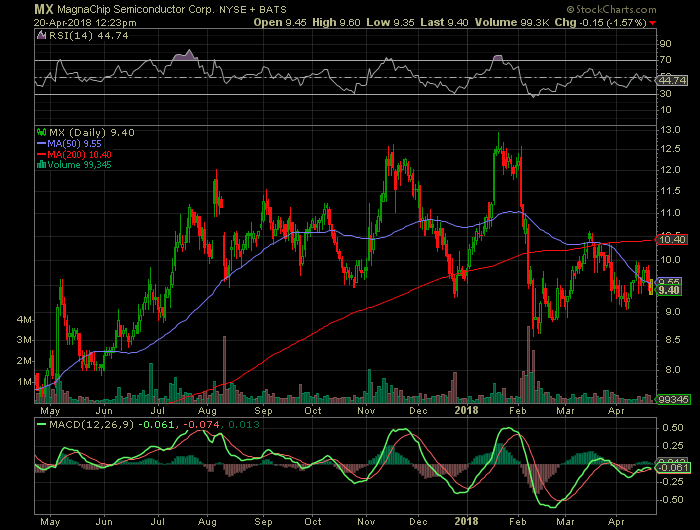700x530 pixels.
Task: Click the MagnaChip Semiconductor Corp. company name
Action: [136, 9]
